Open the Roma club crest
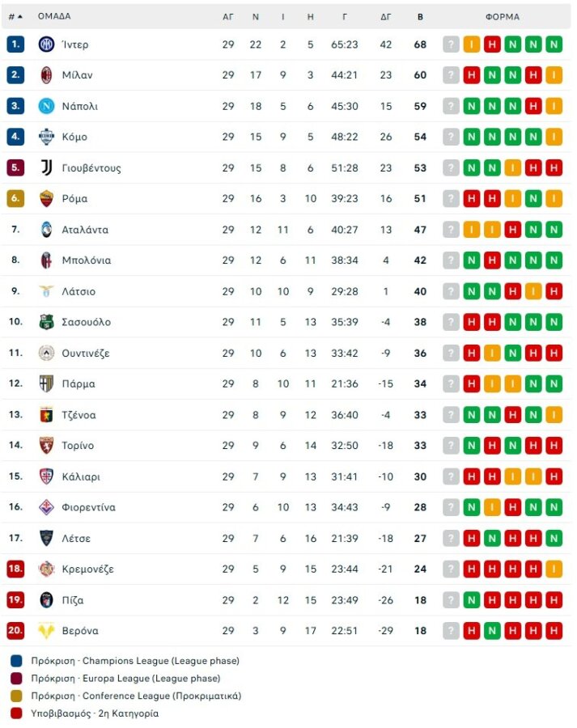Image resolution: width=577 pixels, height=728 pixels. coord(45,198)
